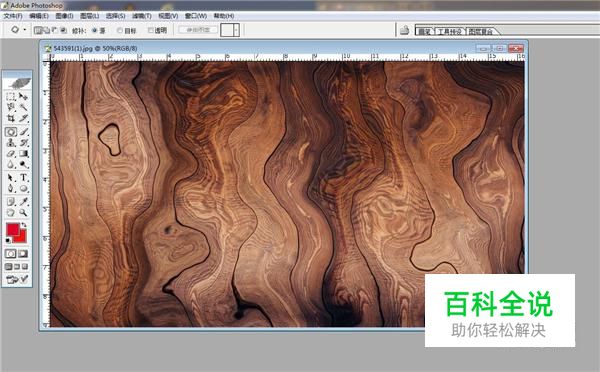Screen dimensions: 600x372
Task: Choose Full Screen with menu bar mode
Action: point(17,267)
